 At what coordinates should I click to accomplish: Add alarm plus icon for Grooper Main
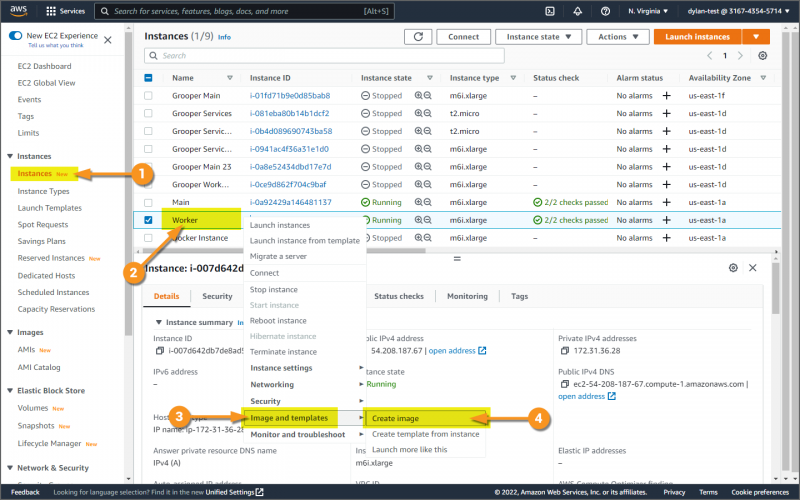point(666,95)
